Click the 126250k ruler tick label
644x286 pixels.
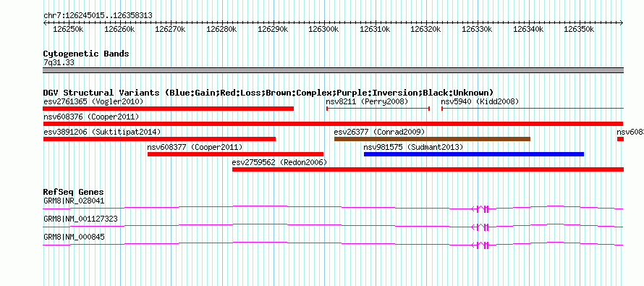(x=69, y=30)
